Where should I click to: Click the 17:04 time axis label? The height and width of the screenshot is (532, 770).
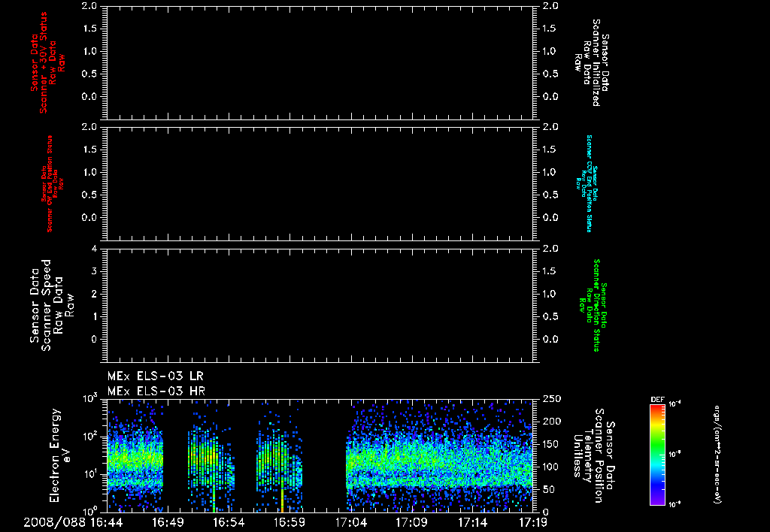pos(350,523)
